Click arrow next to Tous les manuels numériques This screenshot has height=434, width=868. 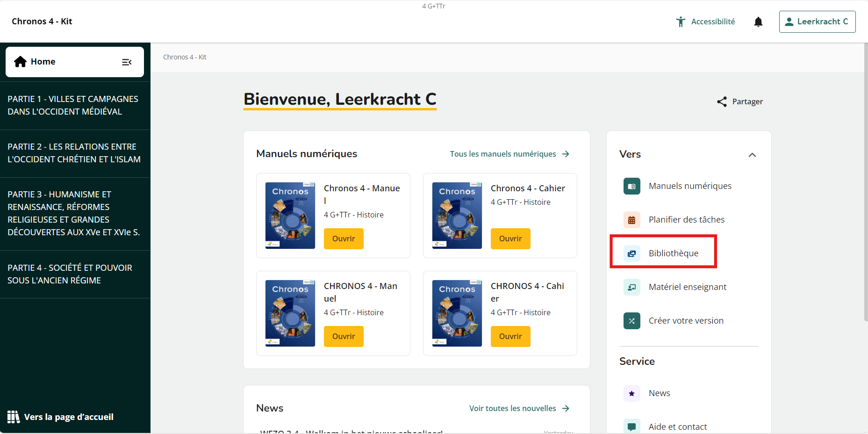[566, 154]
